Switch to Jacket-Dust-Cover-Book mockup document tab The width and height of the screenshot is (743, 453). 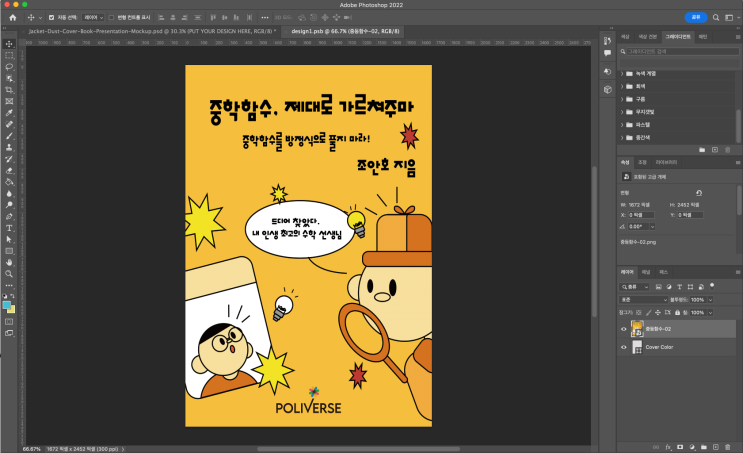pyautogui.click(x=151, y=31)
